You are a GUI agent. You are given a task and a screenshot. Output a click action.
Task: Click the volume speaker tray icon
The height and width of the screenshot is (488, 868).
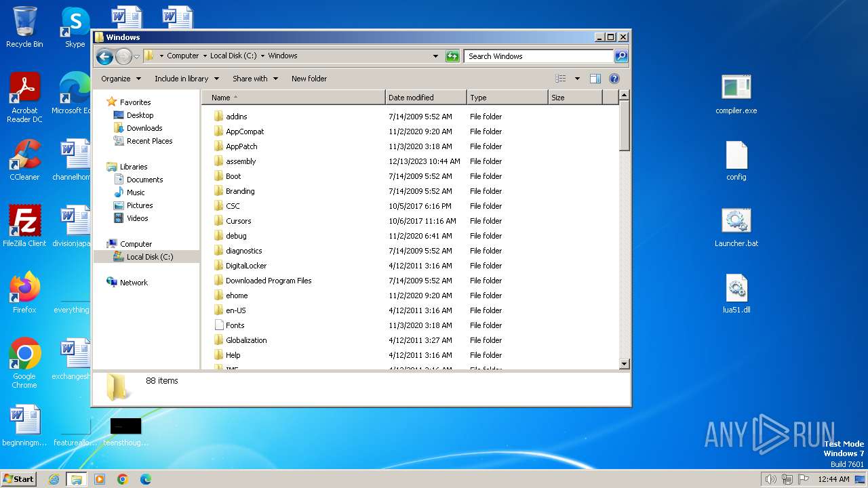770,479
